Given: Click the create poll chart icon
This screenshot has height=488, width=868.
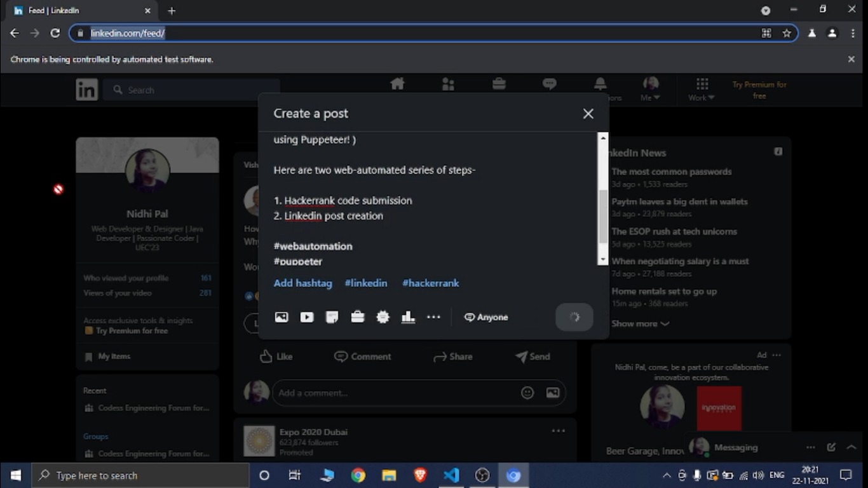Looking at the screenshot, I should coord(408,317).
